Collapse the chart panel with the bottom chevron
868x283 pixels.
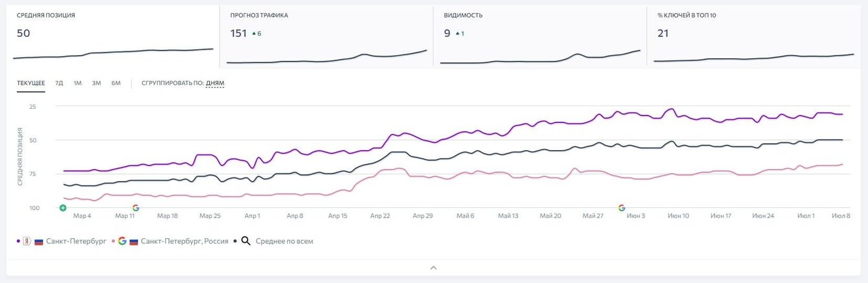434,267
